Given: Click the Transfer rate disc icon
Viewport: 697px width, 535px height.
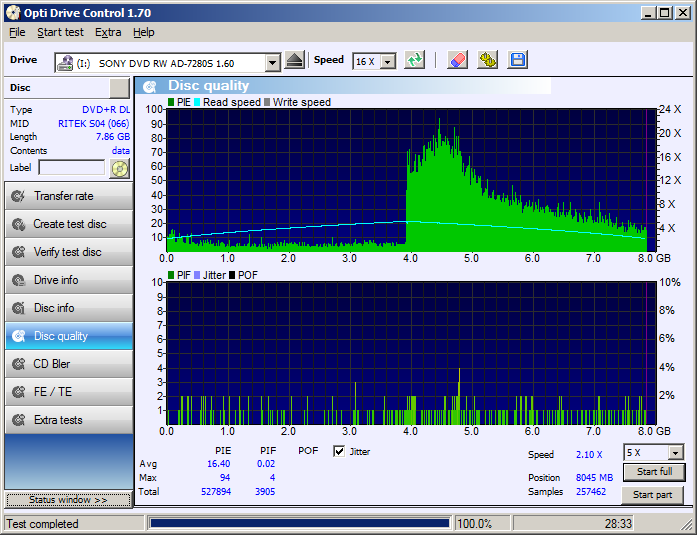Looking at the screenshot, I should [18, 196].
